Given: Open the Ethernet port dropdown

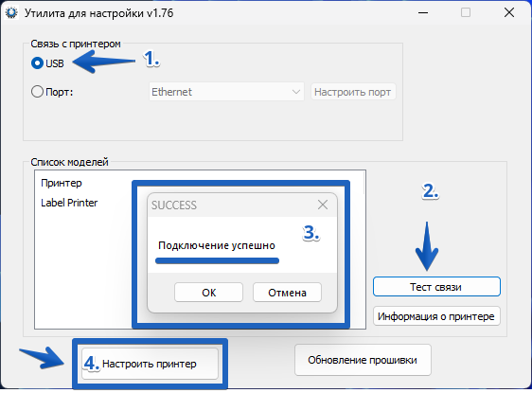Looking at the screenshot, I should click(226, 92).
